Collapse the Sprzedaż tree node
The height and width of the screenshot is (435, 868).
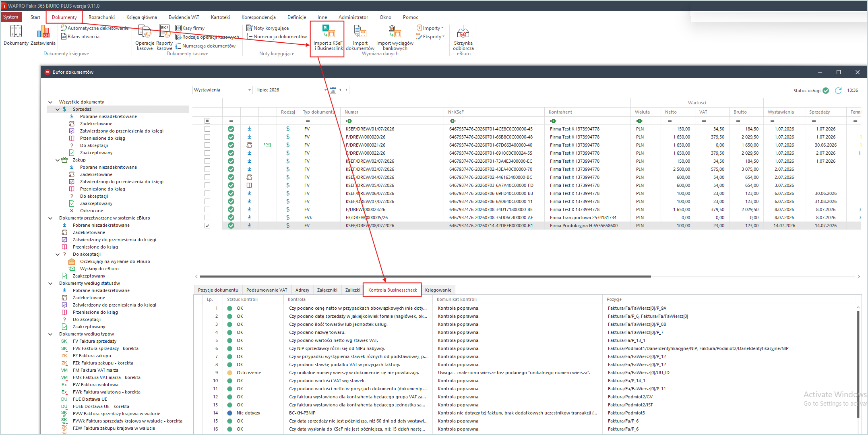(58, 110)
